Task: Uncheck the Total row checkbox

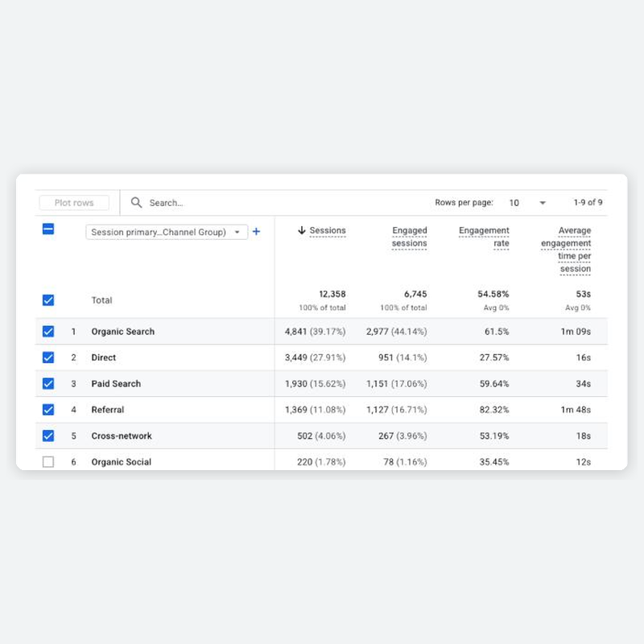Action: pos(48,300)
